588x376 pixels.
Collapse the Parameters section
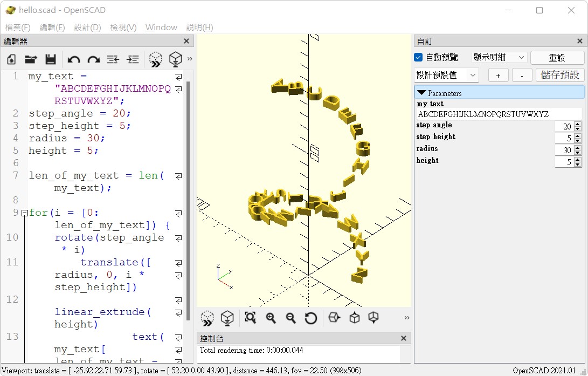pyautogui.click(x=422, y=93)
